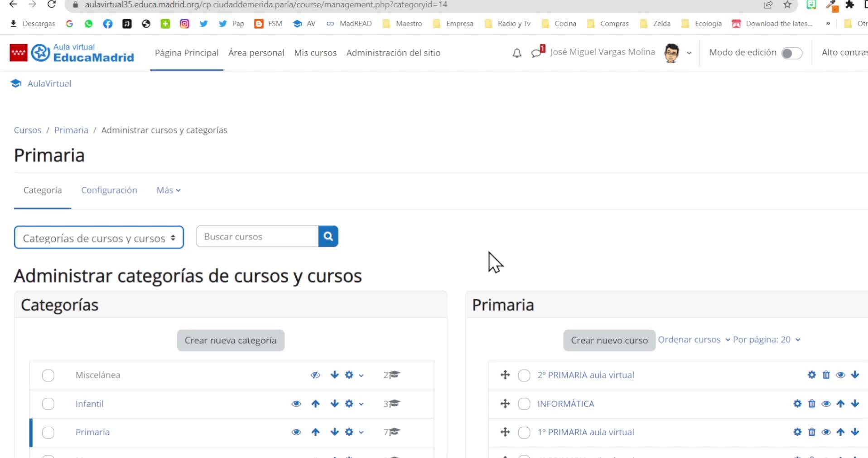Move 2º PRIMARIA aula virtual course down
This screenshot has width=868, height=458.
[x=855, y=375]
